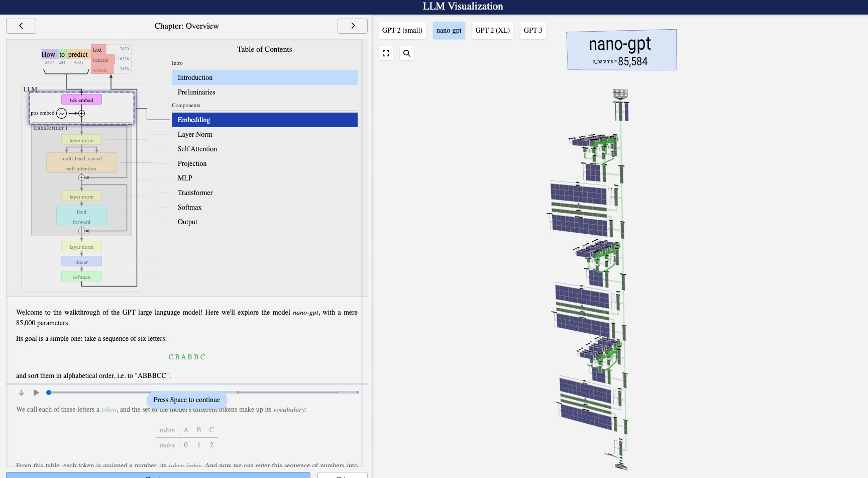Select the GPT-3 model tab

click(x=533, y=30)
